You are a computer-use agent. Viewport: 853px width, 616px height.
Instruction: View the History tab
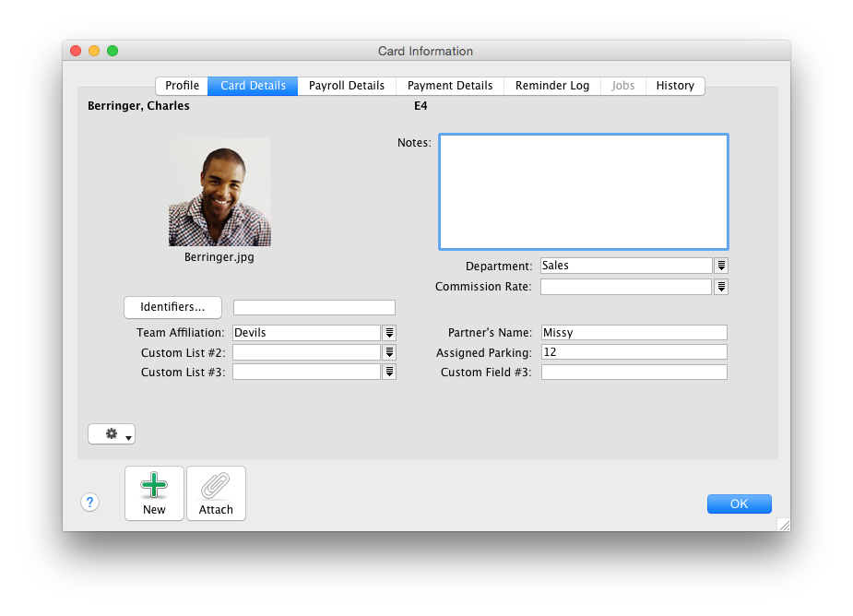point(675,86)
